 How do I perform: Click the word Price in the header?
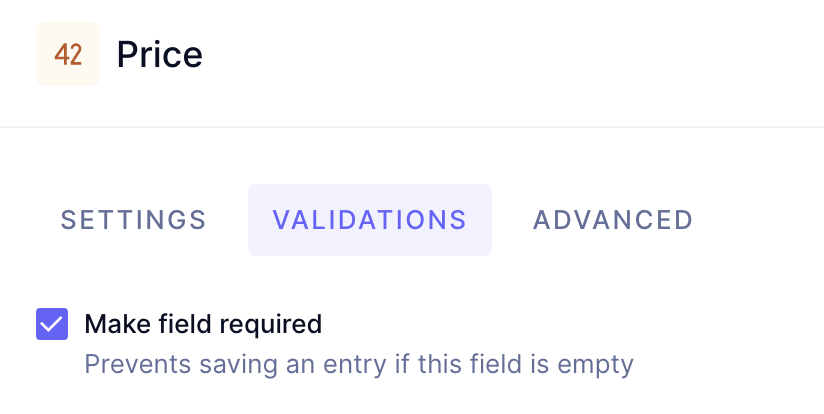tap(160, 54)
